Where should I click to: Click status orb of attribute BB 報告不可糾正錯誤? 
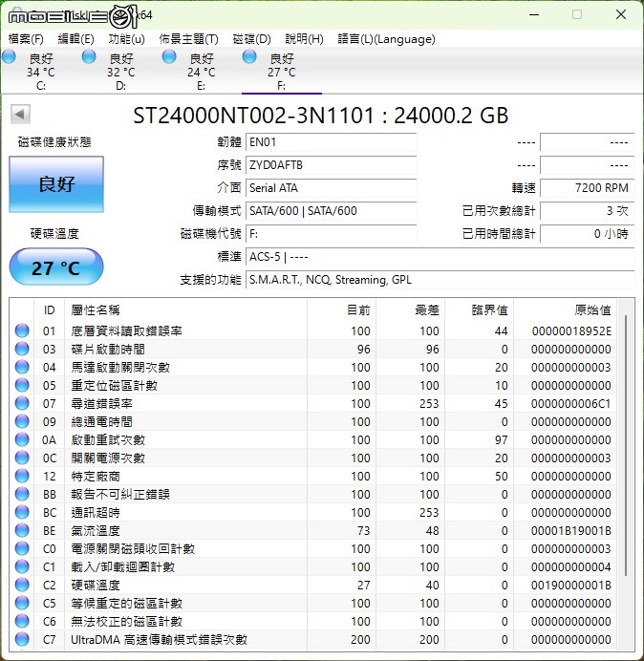click(22, 494)
